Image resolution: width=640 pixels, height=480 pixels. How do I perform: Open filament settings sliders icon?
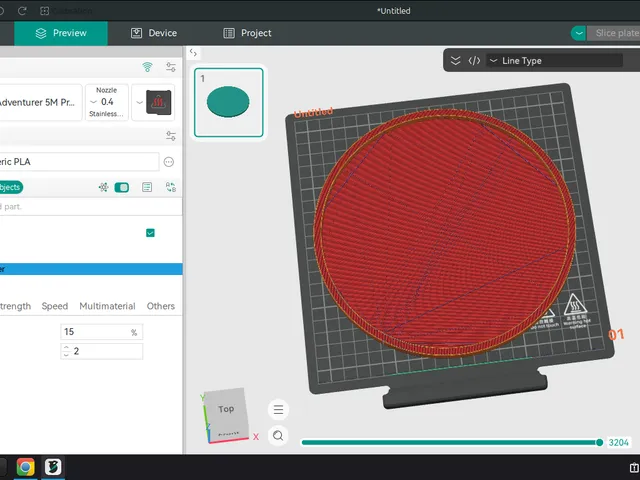pyautogui.click(x=171, y=136)
